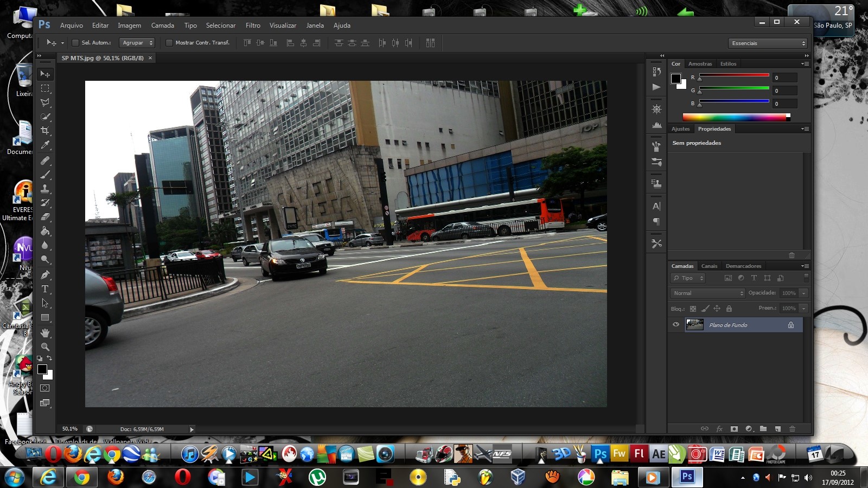Select the Blur tool
Viewport: 868px width, 488px height.
tap(45, 245)
